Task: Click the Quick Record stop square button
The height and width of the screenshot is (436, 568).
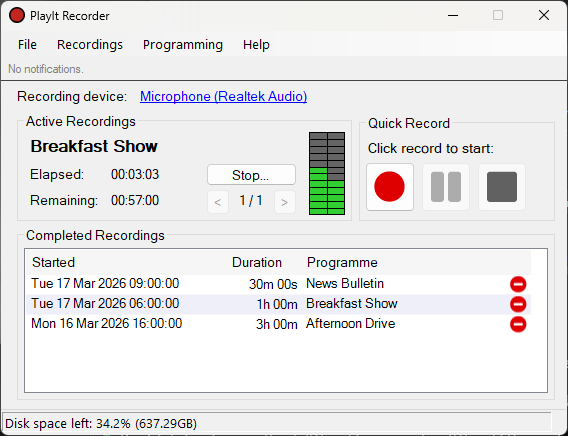Action: point(502,187)
